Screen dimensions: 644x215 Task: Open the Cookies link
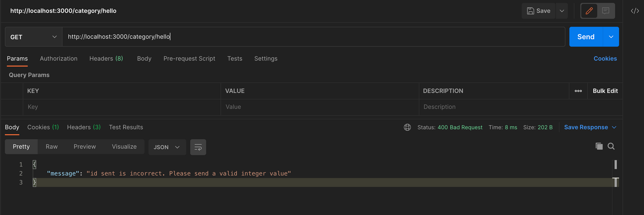click(605, 59)
